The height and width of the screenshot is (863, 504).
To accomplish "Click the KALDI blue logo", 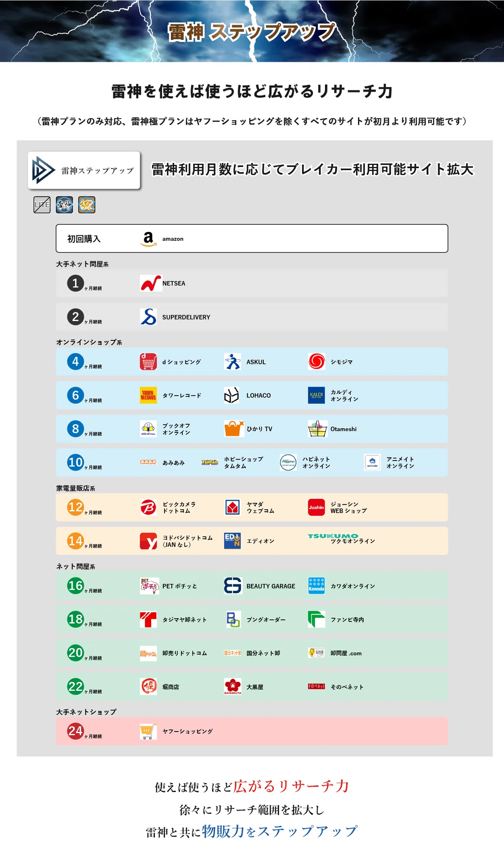I will click(x=316, y=395).
